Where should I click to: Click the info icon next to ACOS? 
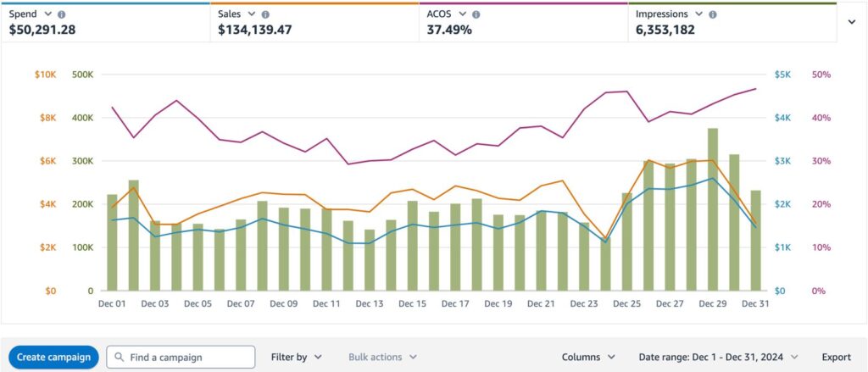coord(476,15)
